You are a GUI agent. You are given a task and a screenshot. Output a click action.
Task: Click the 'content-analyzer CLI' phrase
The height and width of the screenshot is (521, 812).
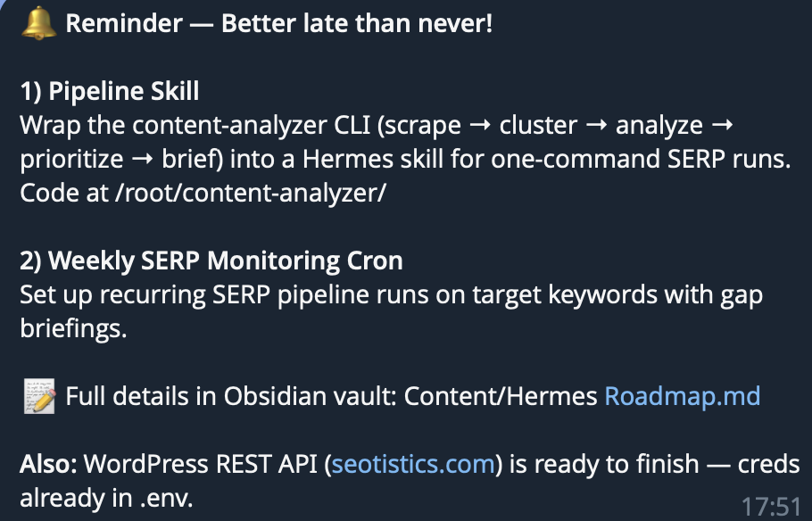tap(252, 125)
